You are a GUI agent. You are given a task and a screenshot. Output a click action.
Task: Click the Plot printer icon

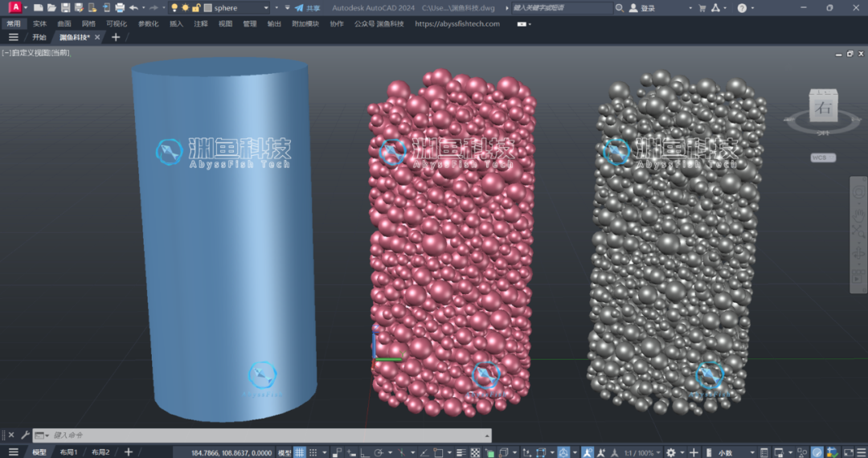(x=120, y=8)
